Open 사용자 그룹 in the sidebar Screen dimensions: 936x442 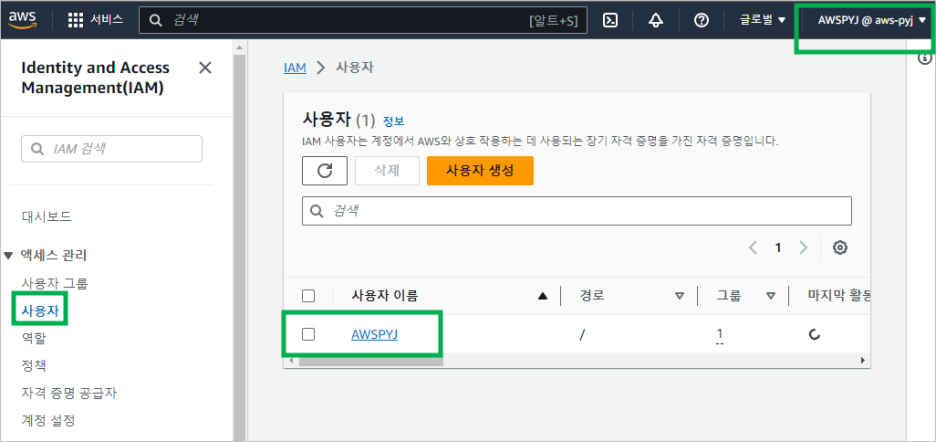pos(55,283)
